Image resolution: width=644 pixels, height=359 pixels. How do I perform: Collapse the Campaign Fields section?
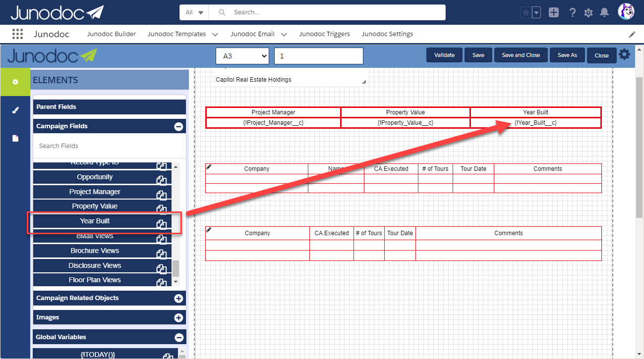179,126
